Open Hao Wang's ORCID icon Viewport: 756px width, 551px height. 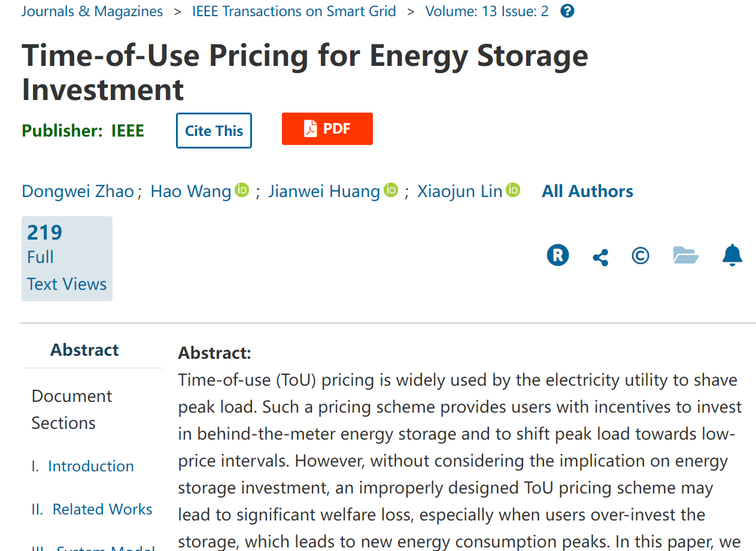pos(242,190)
